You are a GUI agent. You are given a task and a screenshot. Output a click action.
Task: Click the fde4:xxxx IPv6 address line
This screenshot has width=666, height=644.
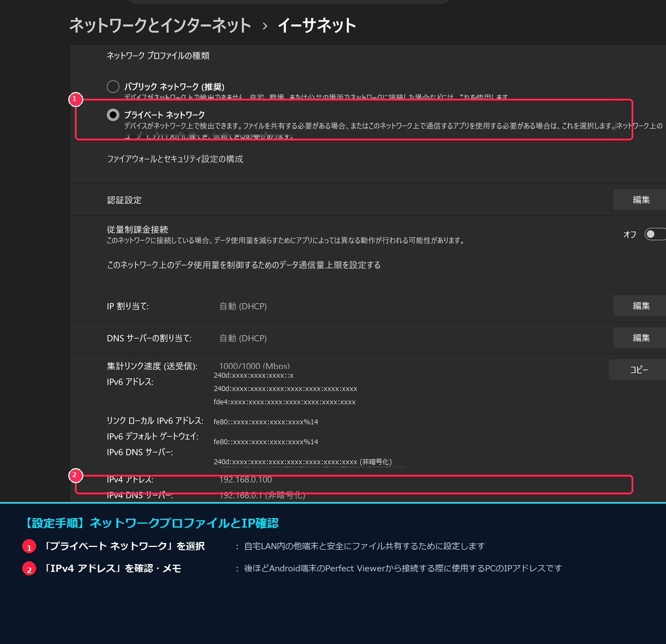pyautogui.click(x=284, y=402)
